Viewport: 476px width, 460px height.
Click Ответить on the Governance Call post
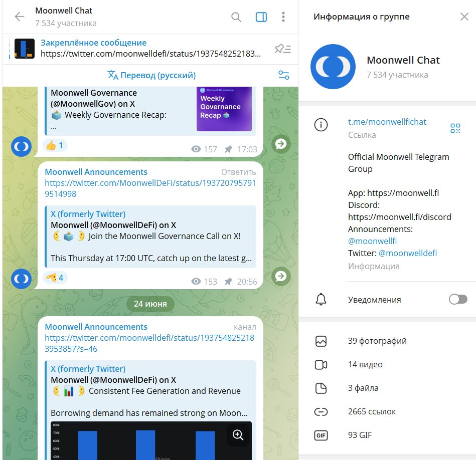pos(238,172)
